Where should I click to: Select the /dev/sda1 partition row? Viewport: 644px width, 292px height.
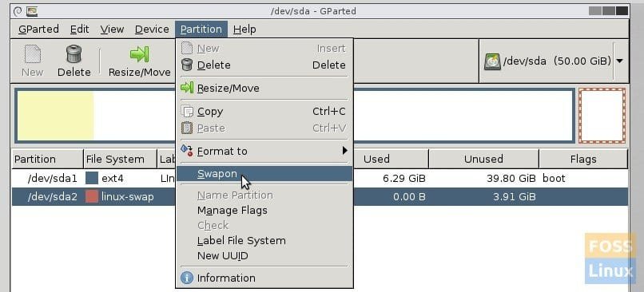pyautogui.click(x=320, y=179)
